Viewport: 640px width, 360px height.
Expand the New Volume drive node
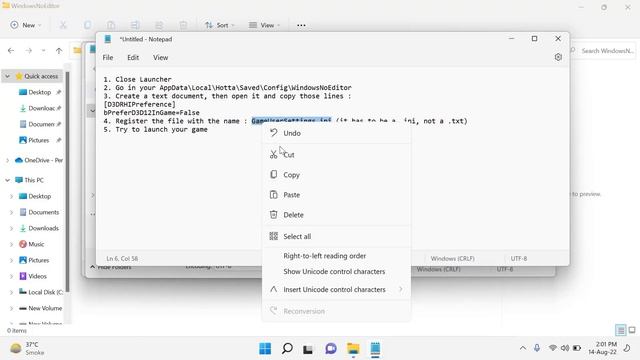(11, 309)
